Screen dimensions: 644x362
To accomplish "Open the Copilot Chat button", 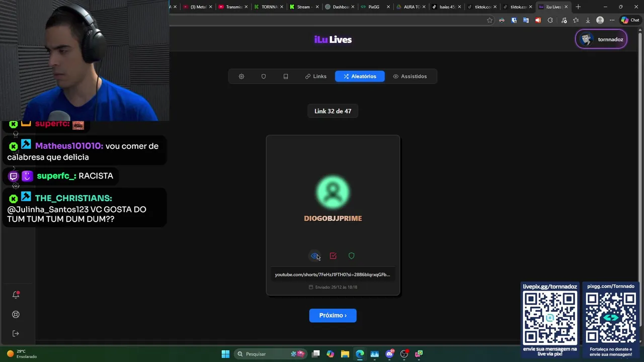I will point(630,20).
